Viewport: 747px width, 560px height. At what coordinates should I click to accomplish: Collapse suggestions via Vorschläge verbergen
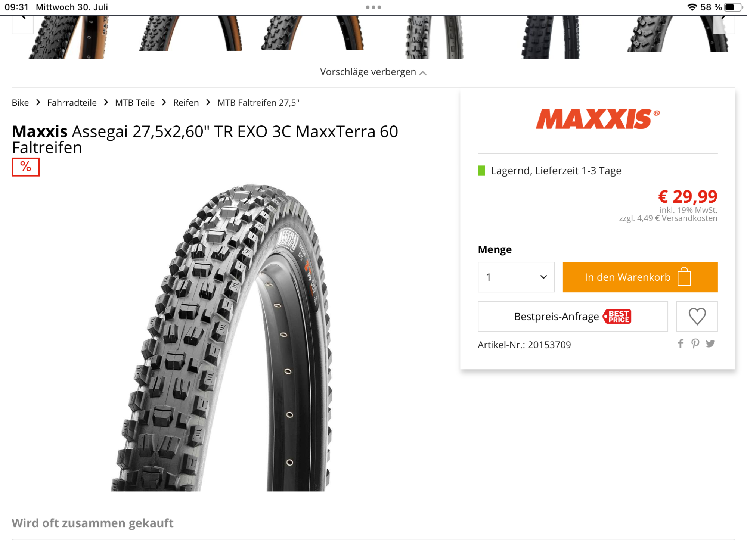coord(373,72)
